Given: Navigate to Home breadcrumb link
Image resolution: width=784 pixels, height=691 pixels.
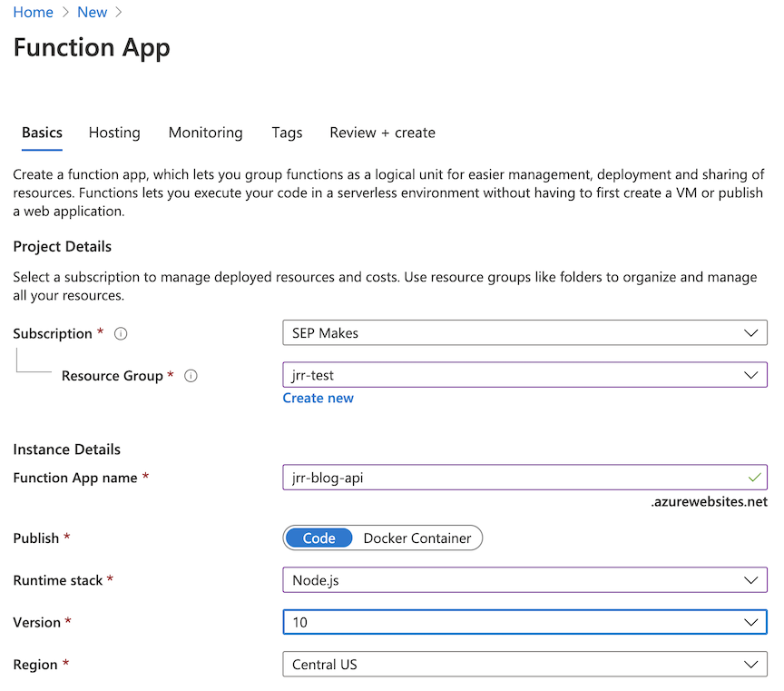Looking at the screenshot, I should 33,12.
